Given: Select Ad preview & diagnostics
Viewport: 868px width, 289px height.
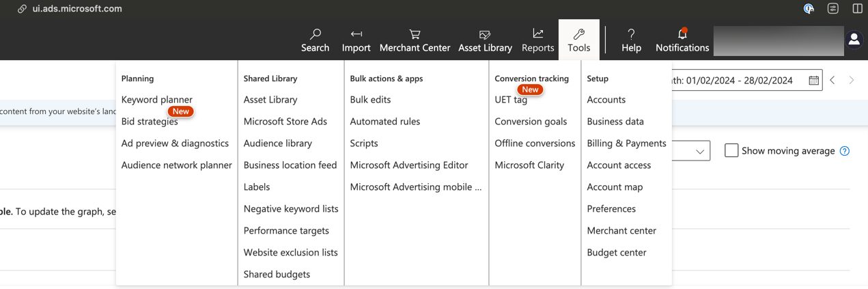Looking at the screenshot, I should [175, 143].
